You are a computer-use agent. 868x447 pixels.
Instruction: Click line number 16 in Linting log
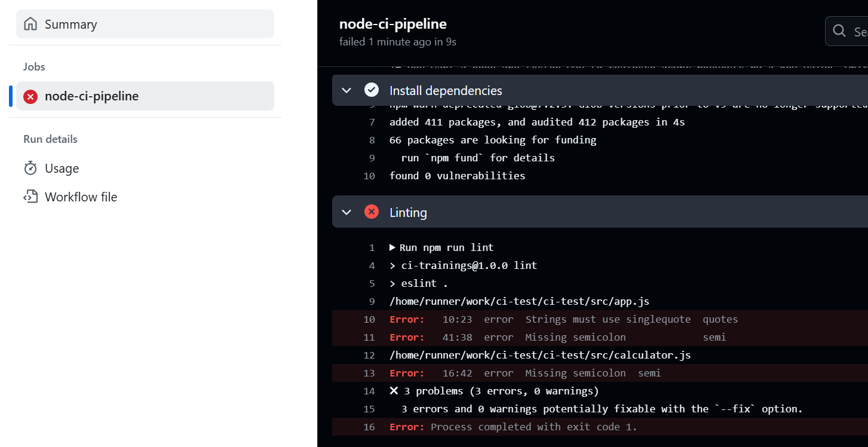(x=369, y=427)
